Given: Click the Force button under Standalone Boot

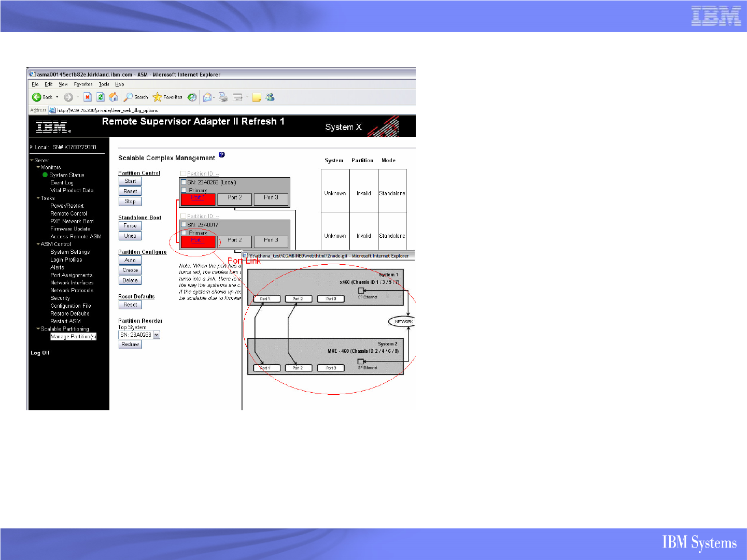Looking at the screenshot, I should (x=130, y=226).
